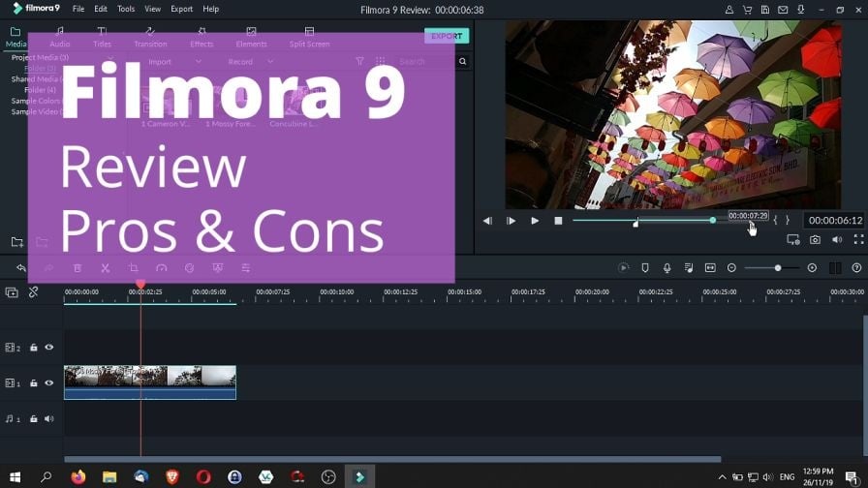
Task: Click the Play button in preview
Action: point(535,220)
